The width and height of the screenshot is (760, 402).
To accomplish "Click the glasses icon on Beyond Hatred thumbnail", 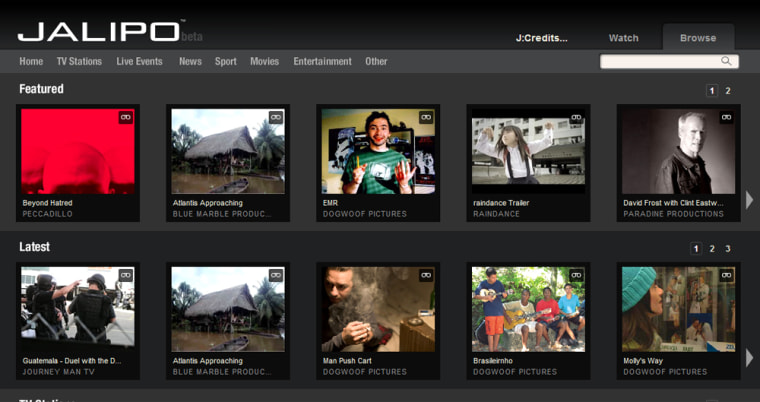I will click(x=126, y=117).
